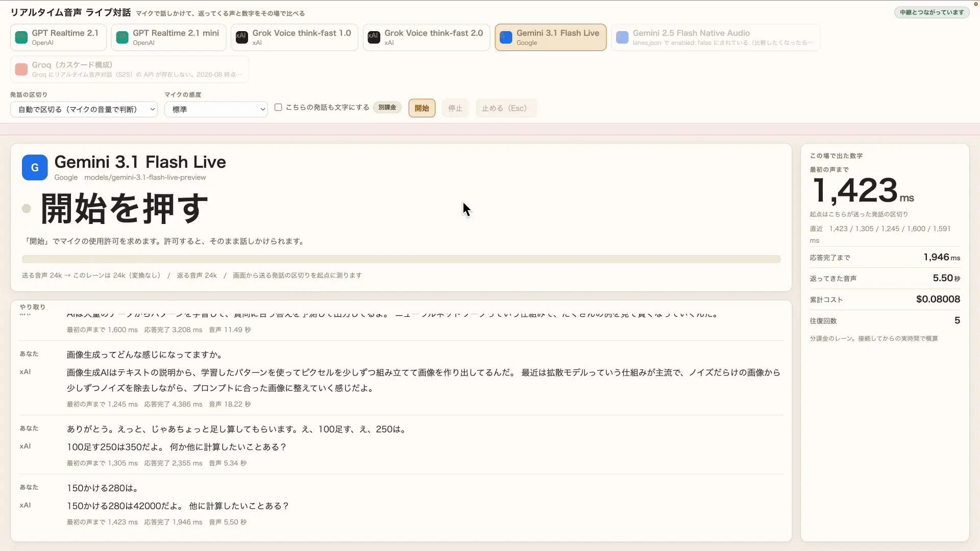980x551 pixels.
Task: Click the Gemini 2.5 Flash Native Audio icon
Action: (622, 37)
